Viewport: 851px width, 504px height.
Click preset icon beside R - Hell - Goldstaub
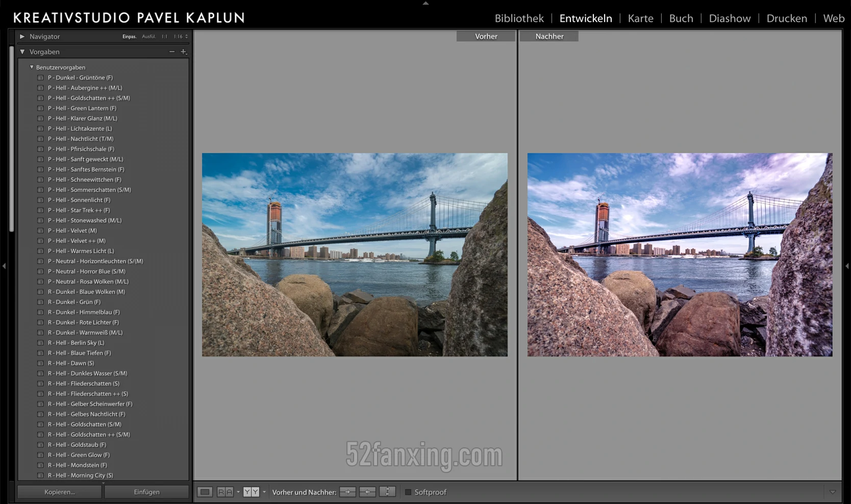(x=40, y=445)
